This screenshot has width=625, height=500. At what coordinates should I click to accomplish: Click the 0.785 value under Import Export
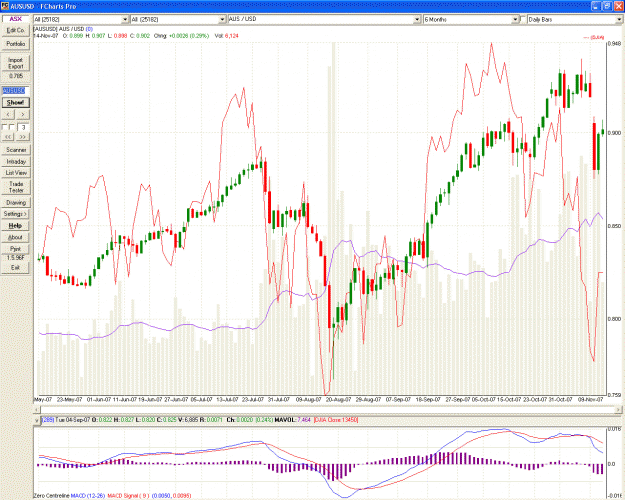point(16,76)
